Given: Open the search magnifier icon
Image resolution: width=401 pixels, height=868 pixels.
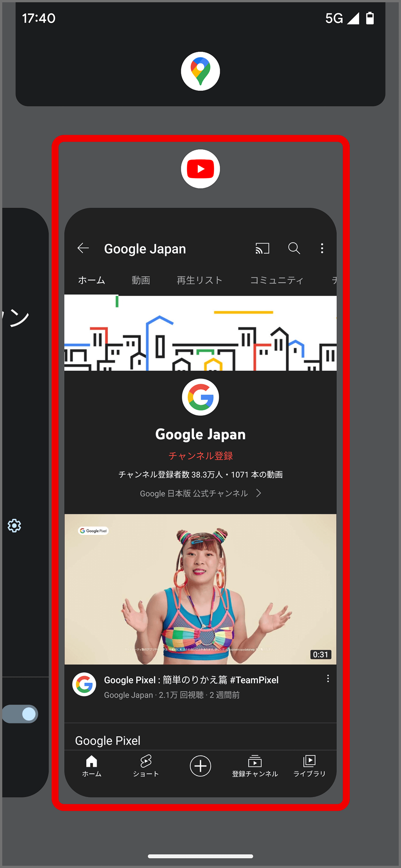Looking at the screenshot, I should tap(294, 248).
